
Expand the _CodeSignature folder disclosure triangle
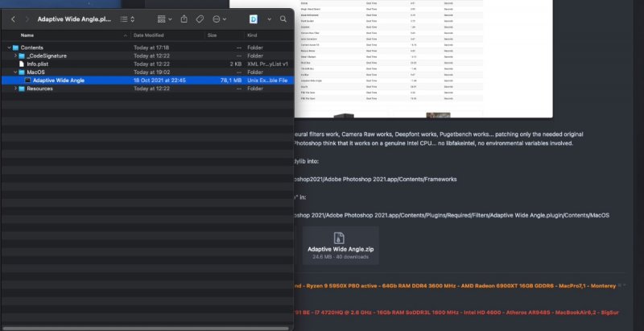[14, 56]
